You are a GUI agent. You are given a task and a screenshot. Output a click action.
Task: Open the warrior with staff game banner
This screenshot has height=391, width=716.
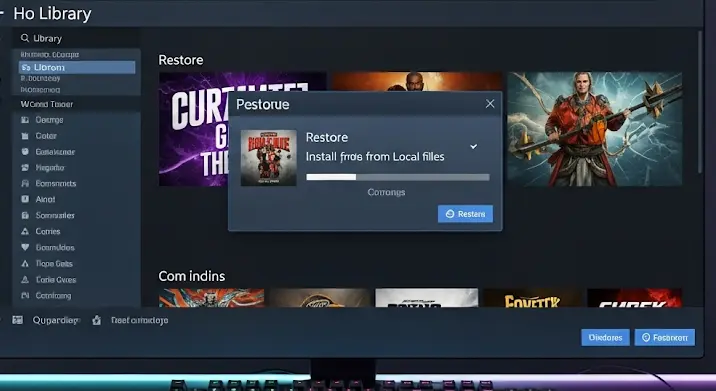click(x=595, y=129)
